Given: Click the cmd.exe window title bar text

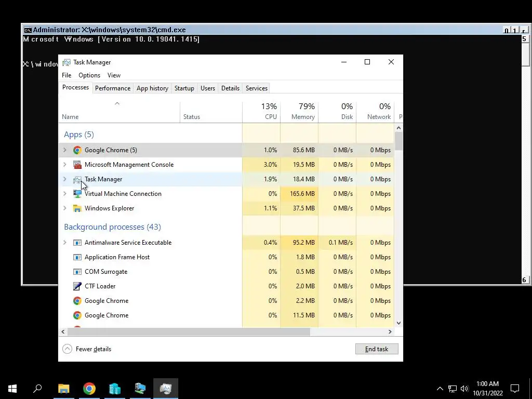Looking at the screenshot, I should (x=109, y=30).
